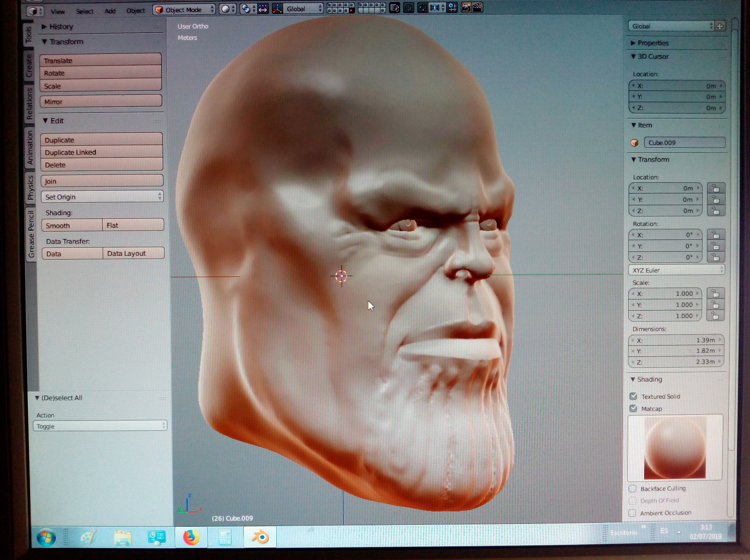Toggle the 3D manipulator axes icon
The width and height of the screenshot is (750, 560).
coord(277,9)
